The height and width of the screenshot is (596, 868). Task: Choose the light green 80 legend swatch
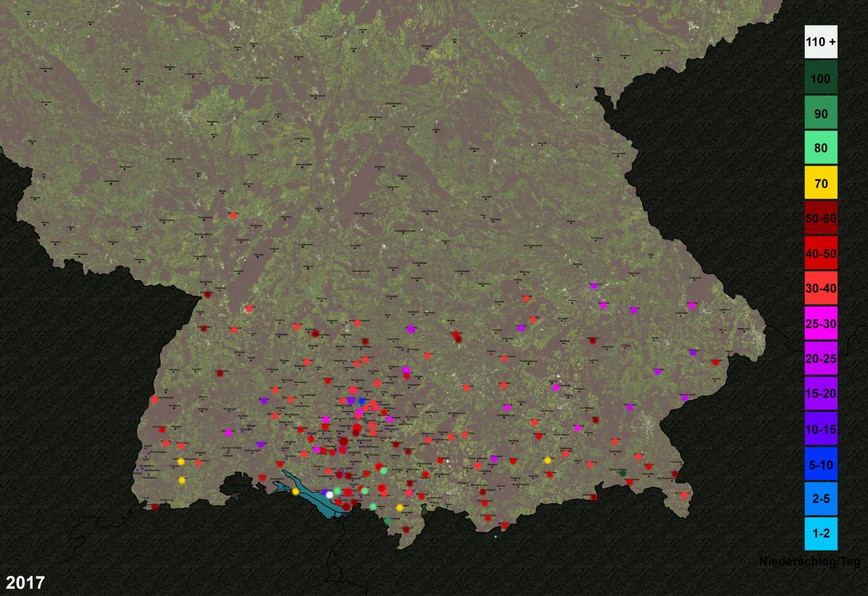[821, 148]
